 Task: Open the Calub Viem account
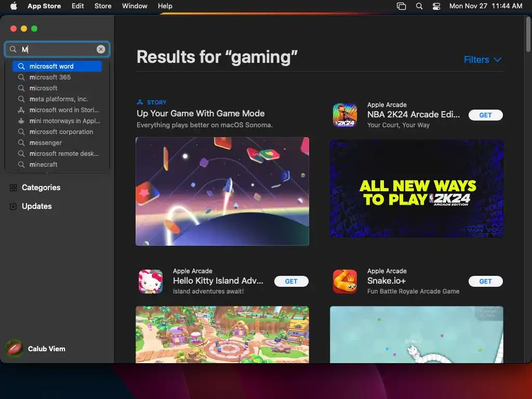click(x=36, y=349)
